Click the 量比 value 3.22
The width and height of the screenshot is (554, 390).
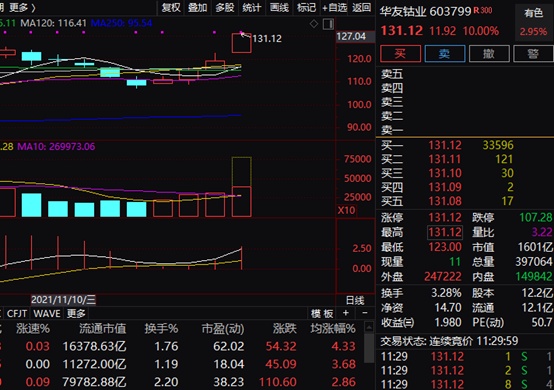542,232
